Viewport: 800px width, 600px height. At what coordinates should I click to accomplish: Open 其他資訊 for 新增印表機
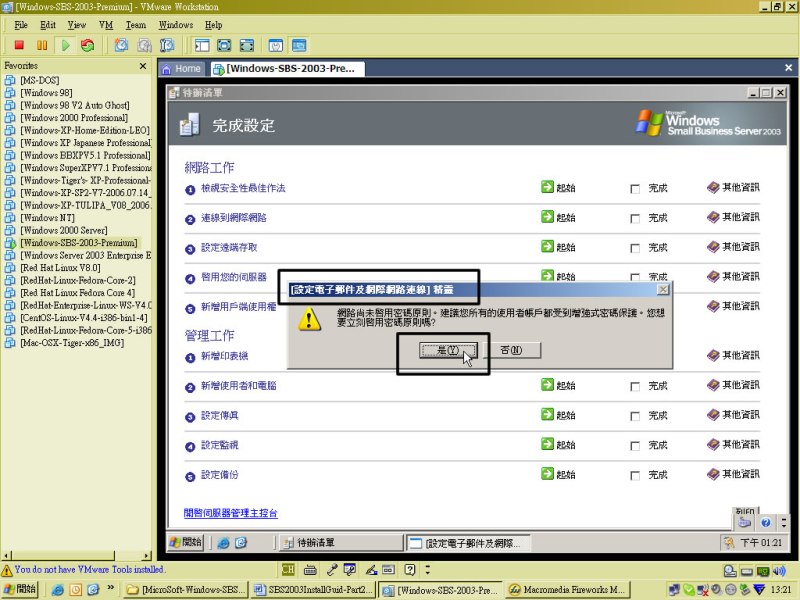tap(733, 355)
